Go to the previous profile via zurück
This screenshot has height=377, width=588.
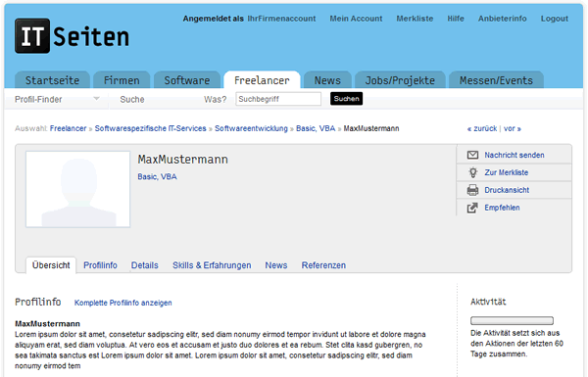(482, 128)
